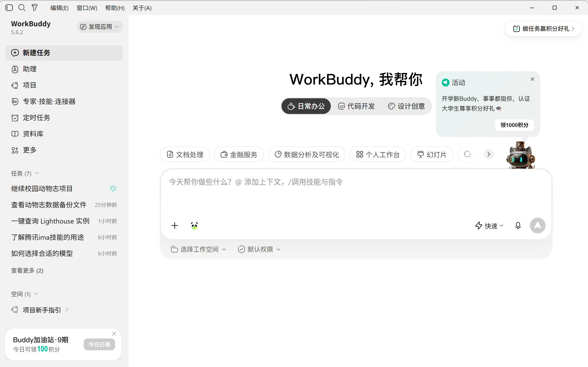Viewport: 588px width, 367px height.
Task: Open 选择工作空间 dropdown
Action: coord(198,249)
